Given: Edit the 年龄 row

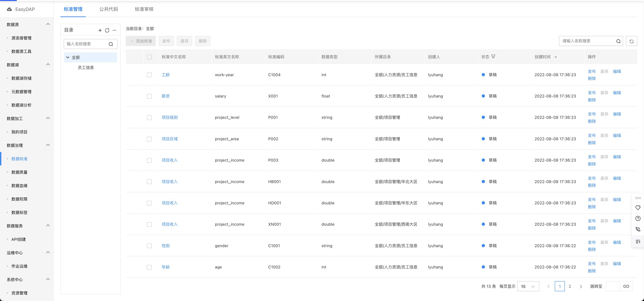Looking at the screenshot, I should coord(617,264).
